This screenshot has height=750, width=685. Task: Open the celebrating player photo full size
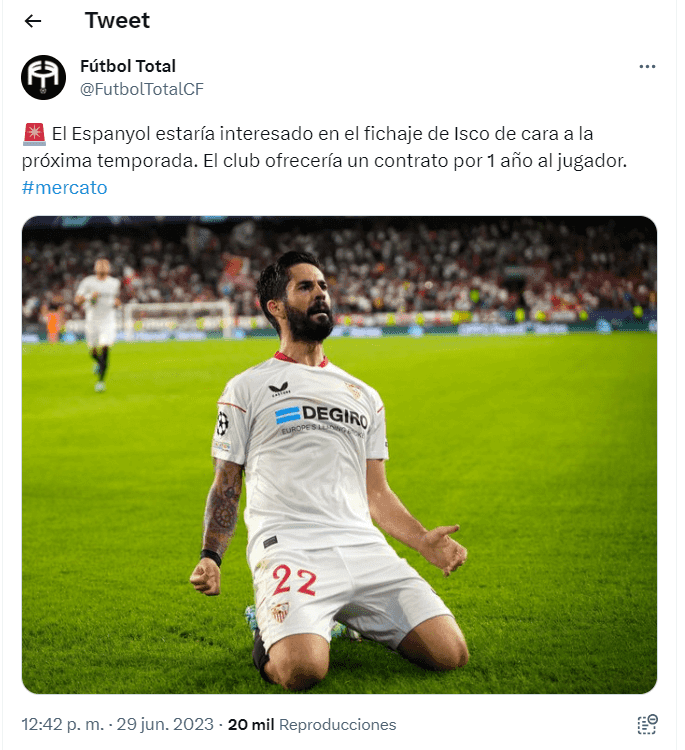(339, 455)
